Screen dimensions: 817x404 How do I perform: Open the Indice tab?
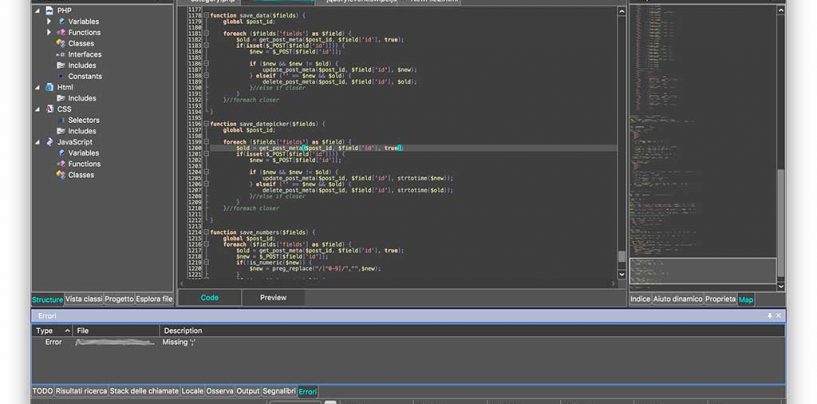click(640, 299)
